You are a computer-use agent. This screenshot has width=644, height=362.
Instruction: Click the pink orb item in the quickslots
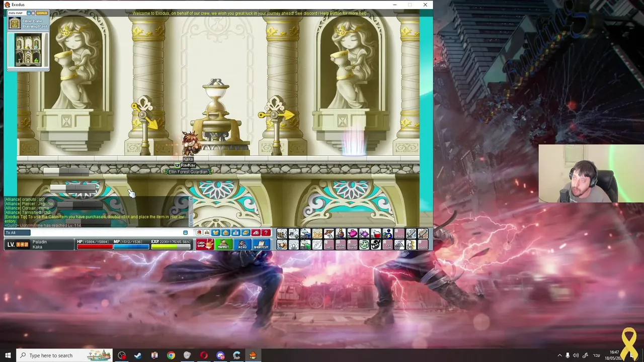pos(352,234)
